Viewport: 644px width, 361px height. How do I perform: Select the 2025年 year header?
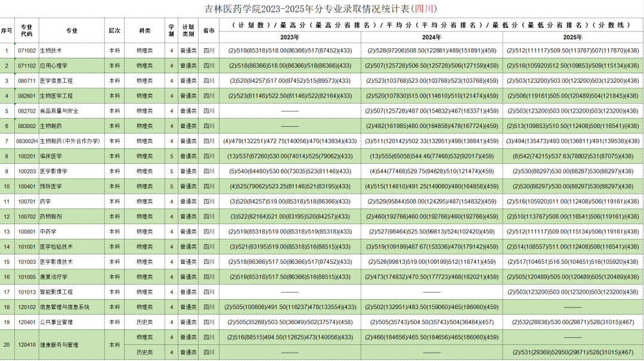tap(573, 38)
